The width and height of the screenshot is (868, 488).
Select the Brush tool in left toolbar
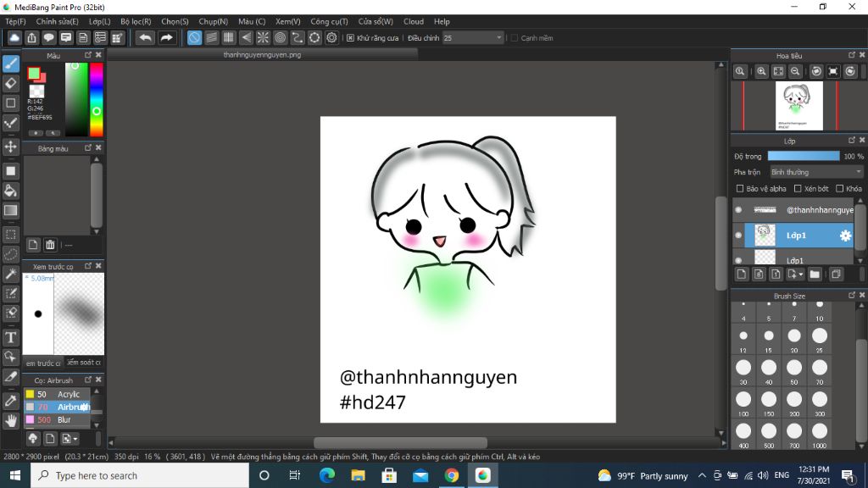10,64
